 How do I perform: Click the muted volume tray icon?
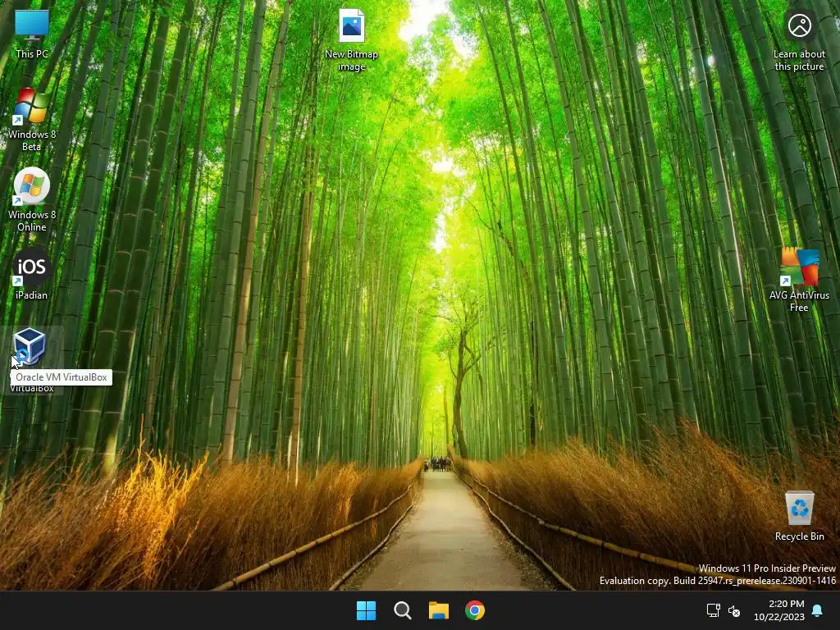click(x=734, y=610)
